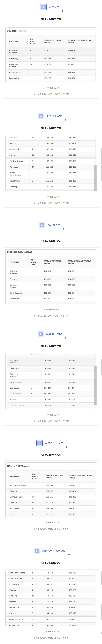Select Computer Science row label in Yale table
The image size is (102, 644).
[14, 66]
